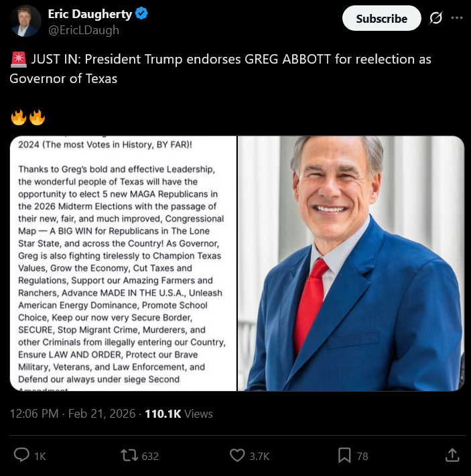The image size is (471, 476).
Task: Open Eric Daugherty's profile avatar
Action: coord(25,21)
